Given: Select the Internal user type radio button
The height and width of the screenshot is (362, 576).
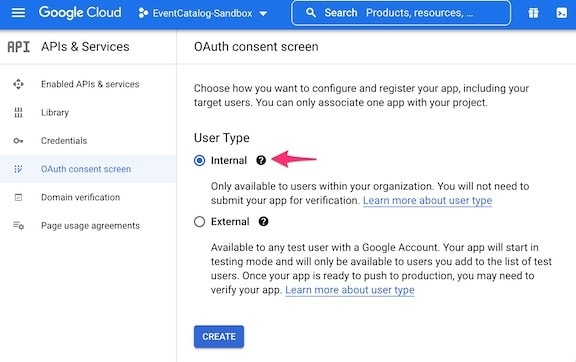Looking at the screenshot, I should click(199, 161).
